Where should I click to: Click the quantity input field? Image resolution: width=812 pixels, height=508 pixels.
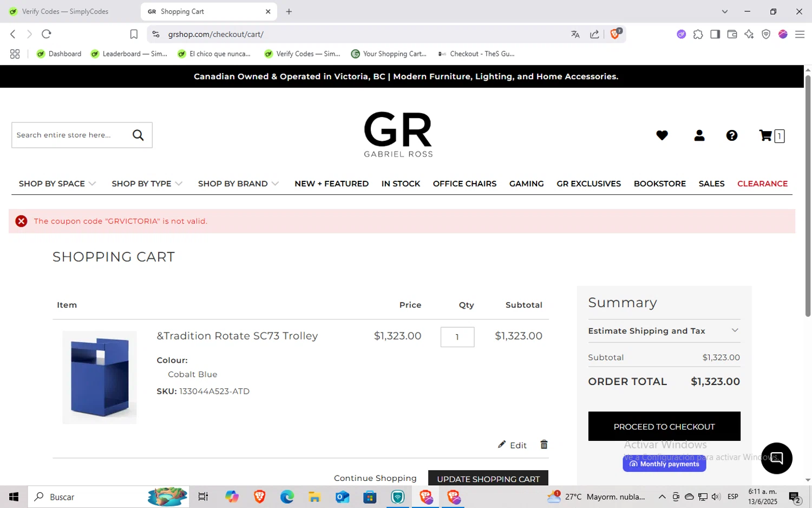coord(457,337)
